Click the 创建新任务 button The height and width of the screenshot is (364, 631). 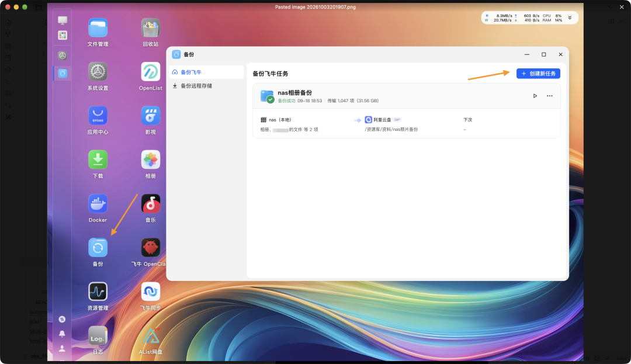point(538,74)
